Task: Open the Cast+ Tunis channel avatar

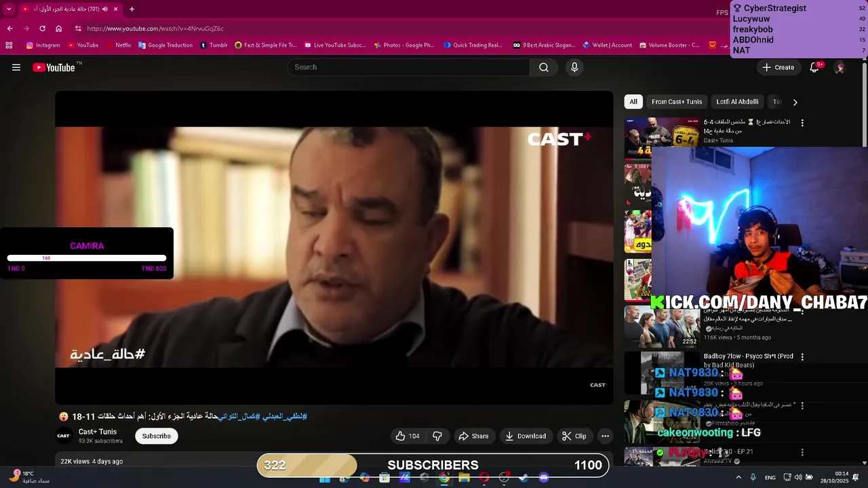Action: click(x=63, y=436)
